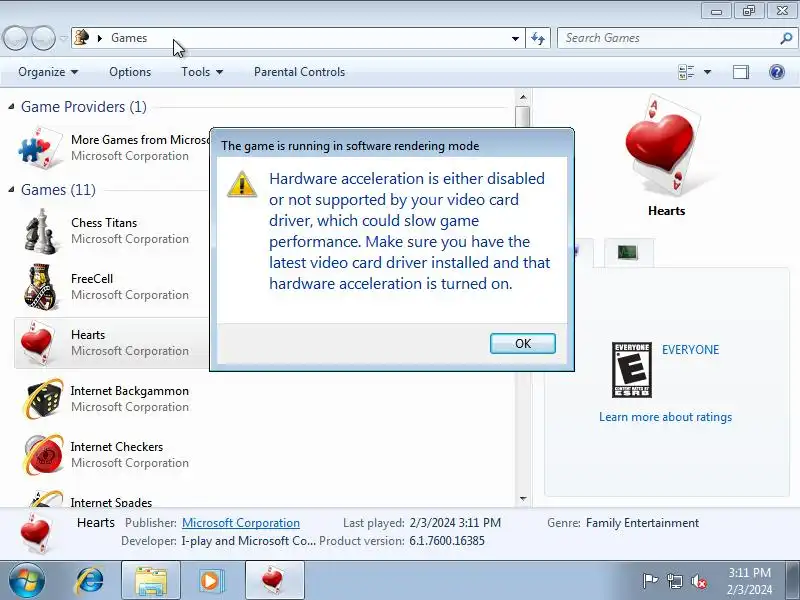Dismiss the warning with the OK button

click(522, 343)
